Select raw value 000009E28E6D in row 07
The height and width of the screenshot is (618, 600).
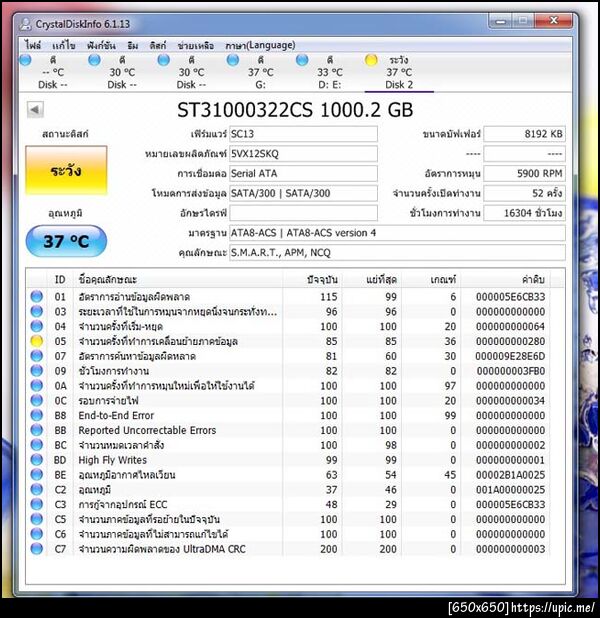pyautogui.click(x=511, y=356)
